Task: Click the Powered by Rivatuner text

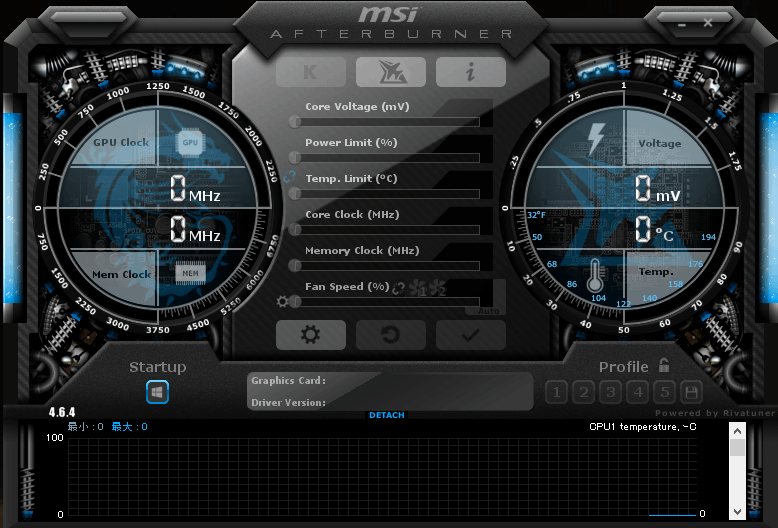Action: click(x=714, y=413)
